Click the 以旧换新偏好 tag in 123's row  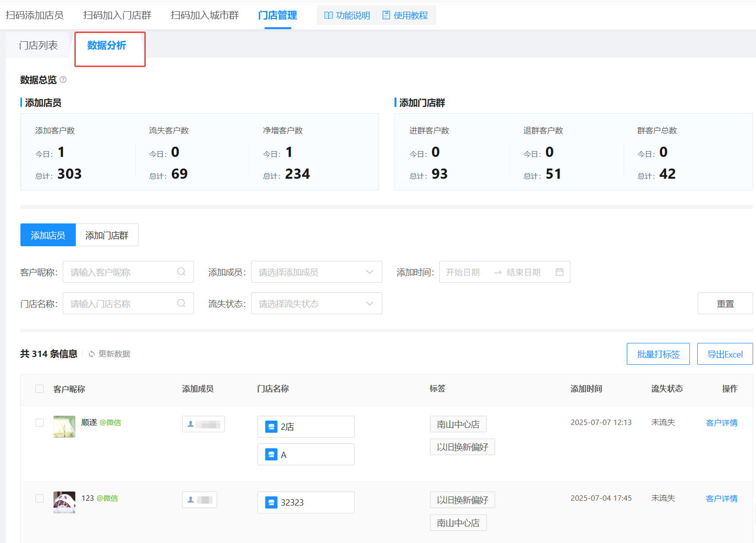point(463,500)
